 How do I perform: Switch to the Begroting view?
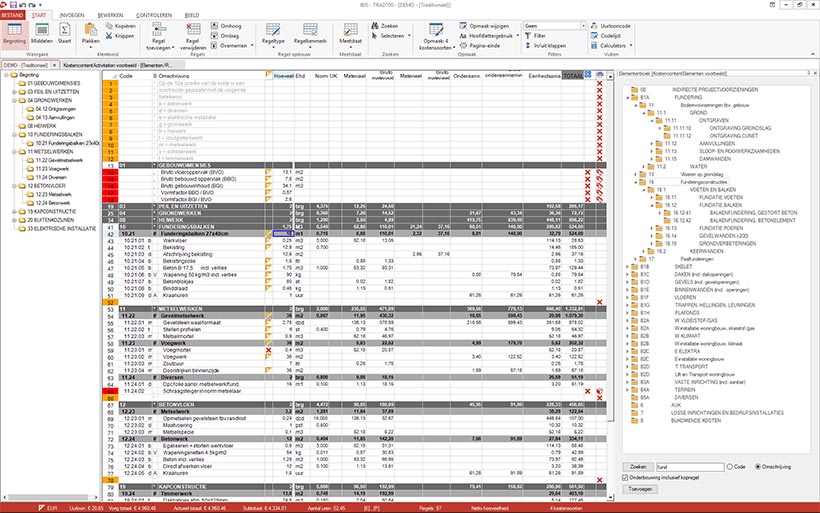(14, 35)
